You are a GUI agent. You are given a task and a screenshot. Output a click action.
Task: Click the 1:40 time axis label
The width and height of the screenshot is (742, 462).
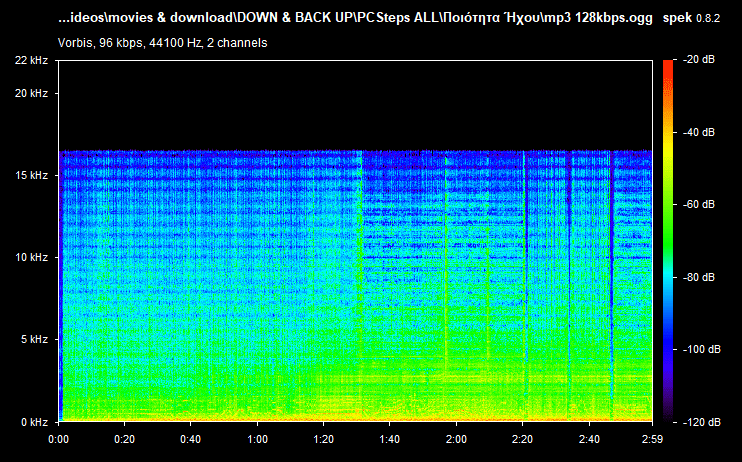(390, 439)
